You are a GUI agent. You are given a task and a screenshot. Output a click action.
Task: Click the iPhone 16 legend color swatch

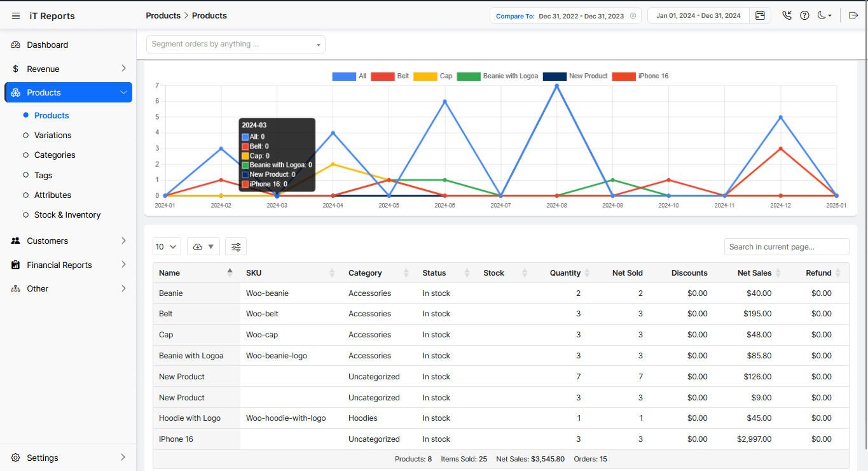[623, 76]
